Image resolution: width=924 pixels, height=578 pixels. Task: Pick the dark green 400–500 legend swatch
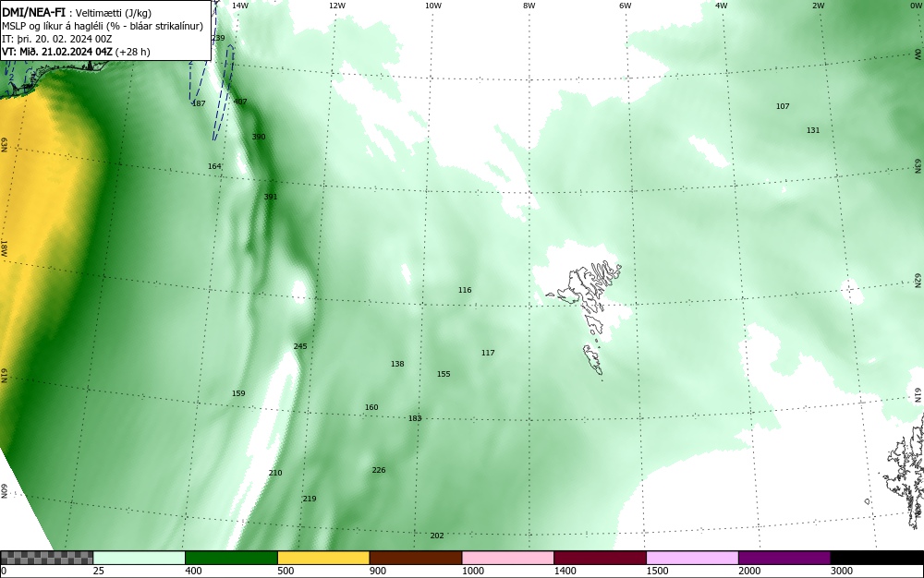click(231, 558)
